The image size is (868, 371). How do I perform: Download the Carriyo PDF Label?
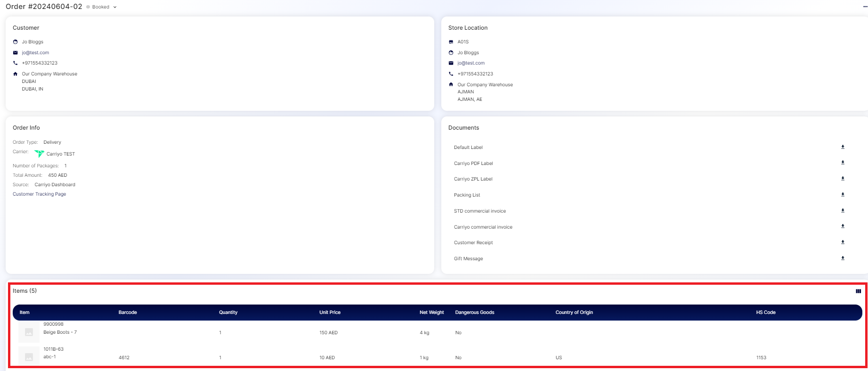pos(843,163)
